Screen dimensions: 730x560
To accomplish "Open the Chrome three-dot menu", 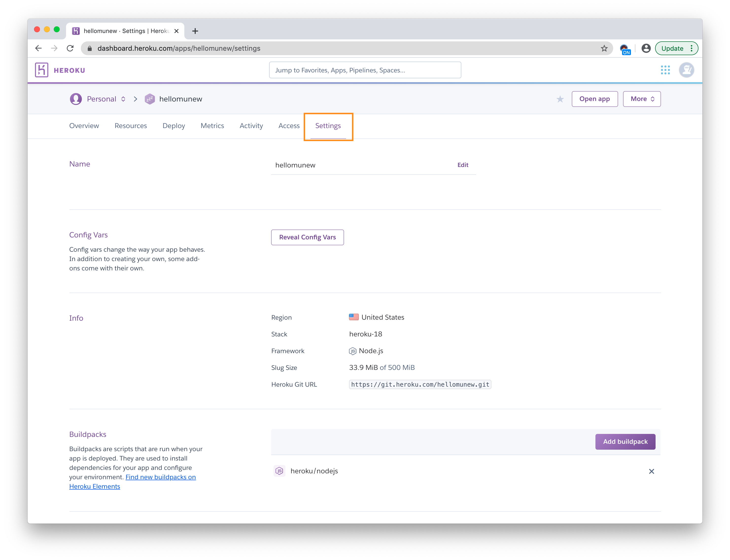I will [x=691, y=48].
